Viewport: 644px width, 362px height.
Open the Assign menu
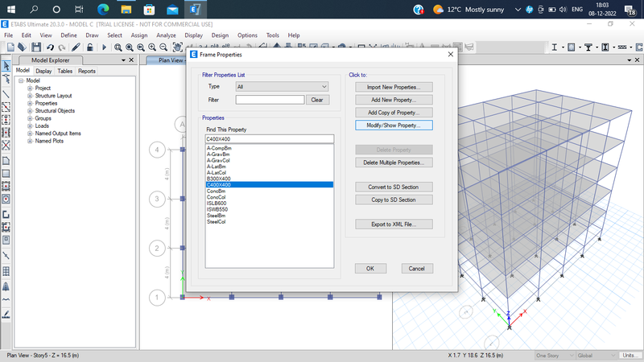138,35
